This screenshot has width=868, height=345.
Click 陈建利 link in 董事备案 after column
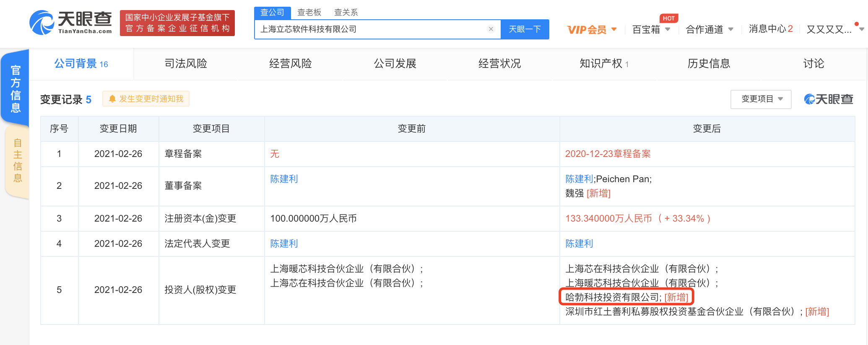coord(579,179)
